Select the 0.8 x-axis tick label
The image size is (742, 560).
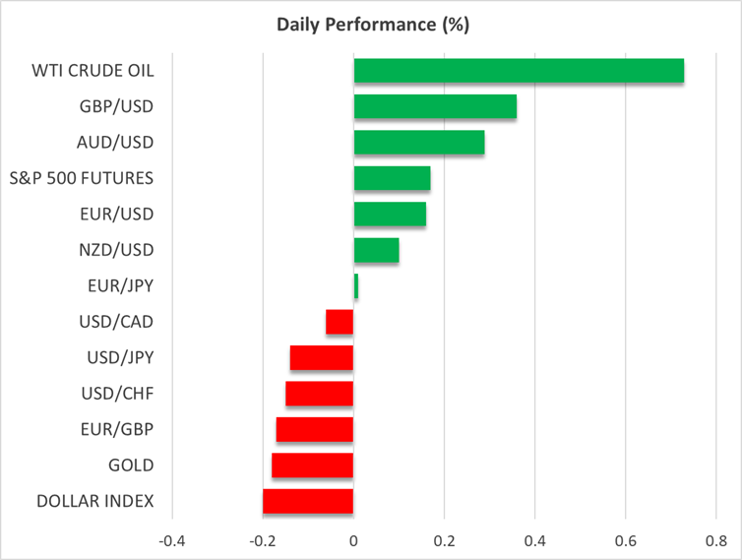tap(716, 540)
